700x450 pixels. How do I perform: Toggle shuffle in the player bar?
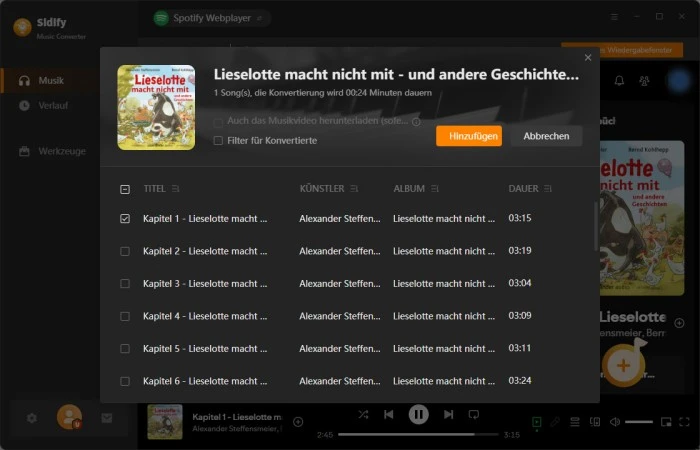point(363,414)
